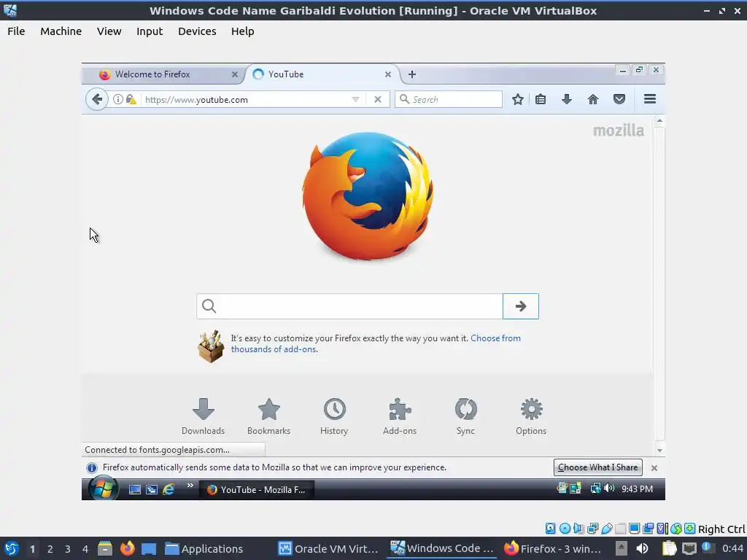Launch Firefox from the host panel

click(127, 548)
